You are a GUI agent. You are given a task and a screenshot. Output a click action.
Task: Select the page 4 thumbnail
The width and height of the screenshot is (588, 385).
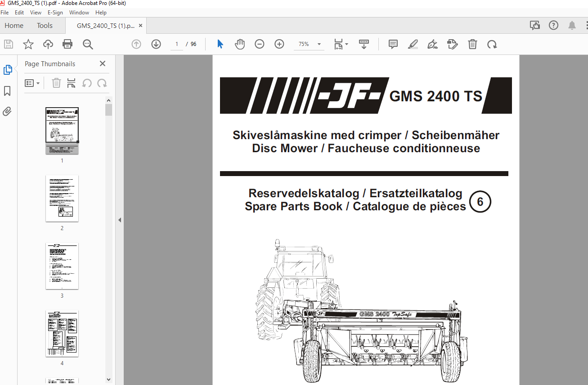click(x=62, y=333)
